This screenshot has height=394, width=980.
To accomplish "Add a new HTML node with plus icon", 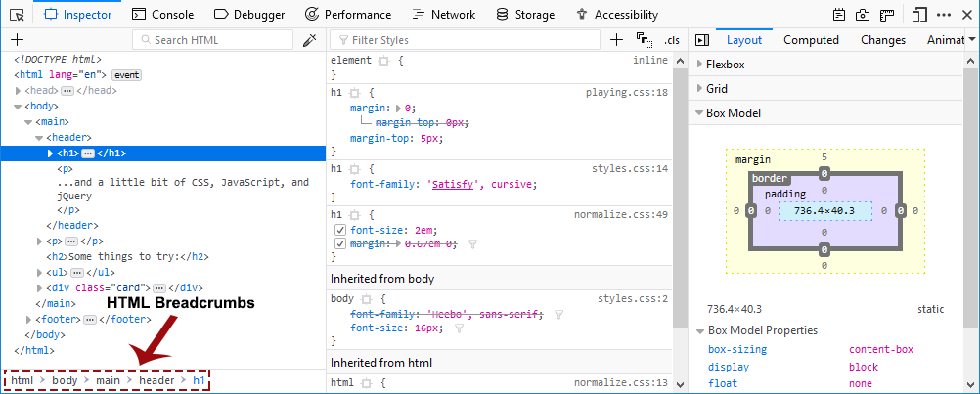I will pos(17,40).
